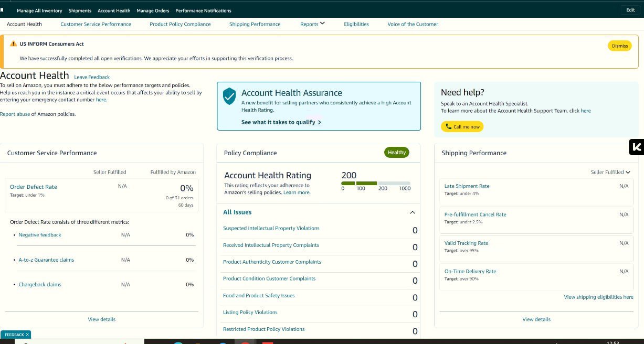Click the Healthy status badge
The image size is (644, 344).
397,153
